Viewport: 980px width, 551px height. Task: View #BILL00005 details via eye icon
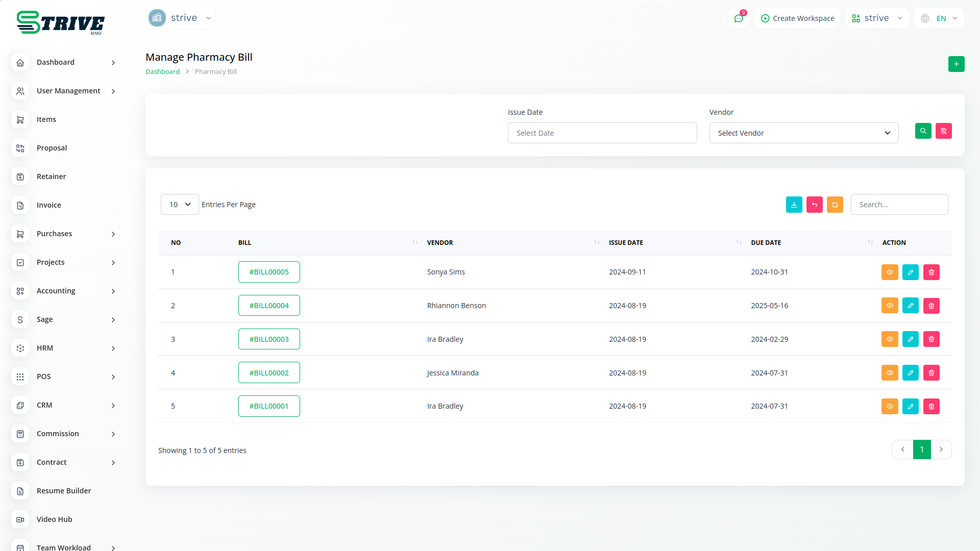(889, 272)
